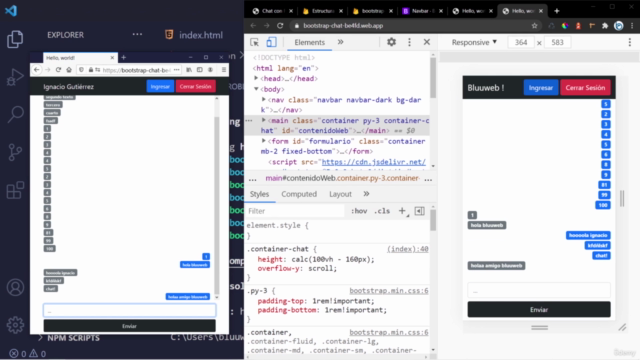Select the inspect element picker in DevTools
Screen dimensions: 640x360
pos(254,42)
